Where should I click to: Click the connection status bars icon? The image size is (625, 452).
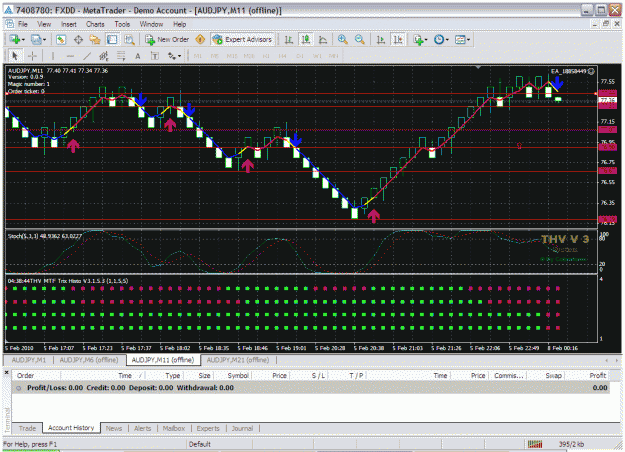tap(535, 444)
